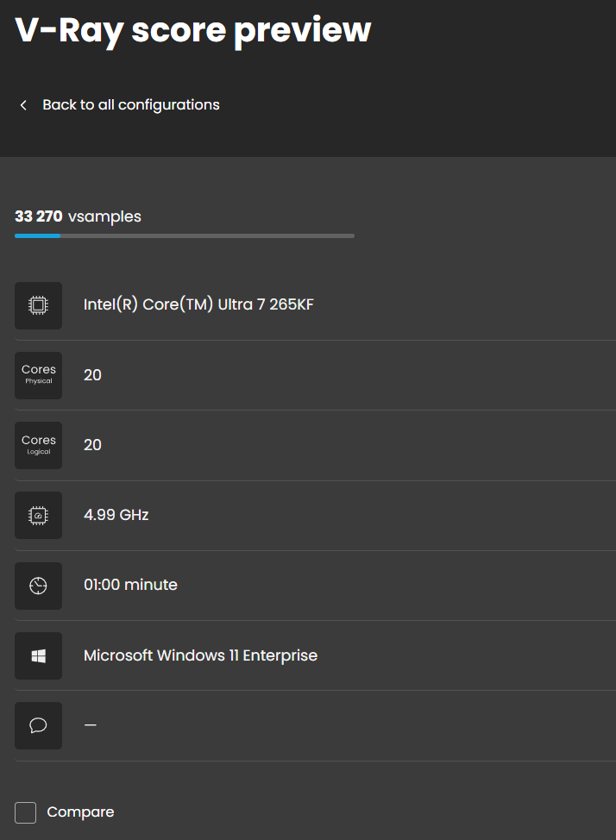The width and height of the screenshot is (616, 840).
Task: Click Microsoft Windows 11 Enterprise text
Action: pos(200,655)
